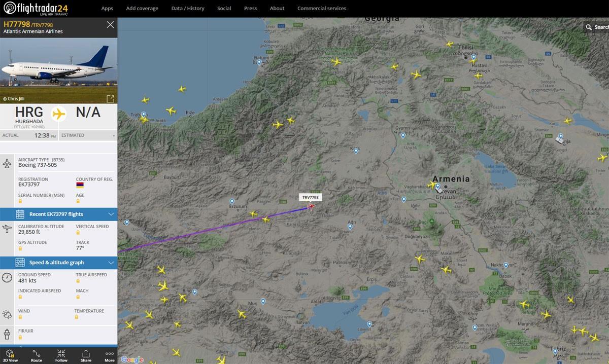Open the Apps menu
The width and height of the screenshot is (609, 364).
point(107,9)
